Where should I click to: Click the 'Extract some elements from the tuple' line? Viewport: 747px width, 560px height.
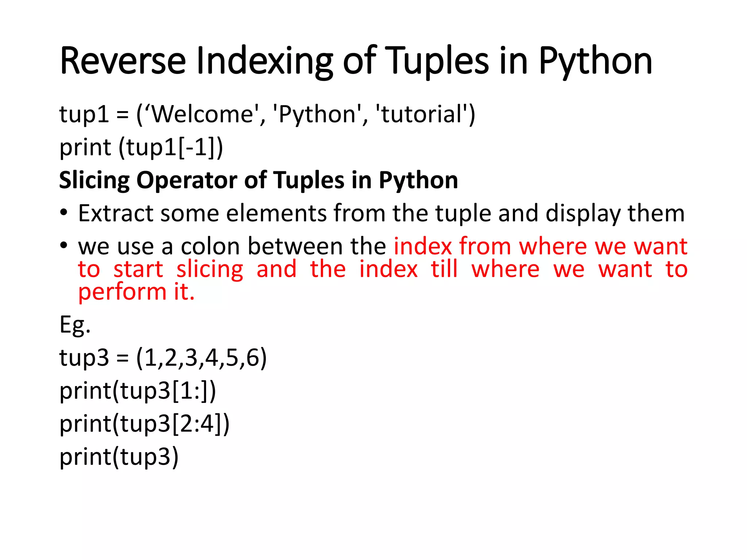(381, 213)
